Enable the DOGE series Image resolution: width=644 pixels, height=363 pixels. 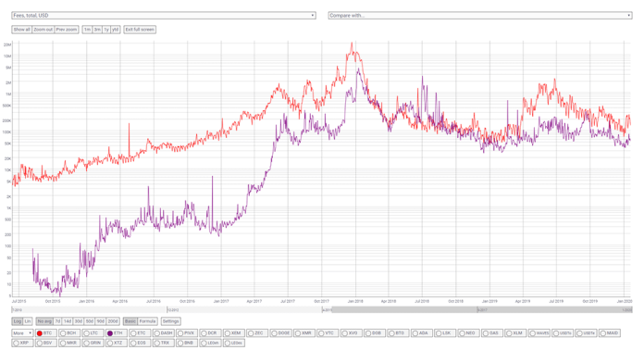(280, 333)
